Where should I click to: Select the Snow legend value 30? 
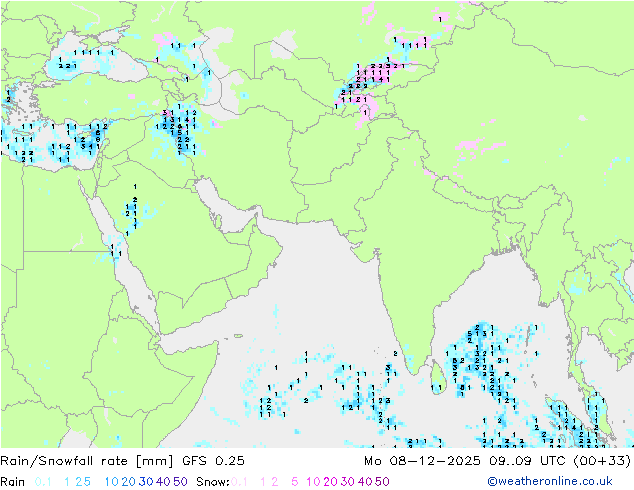click(348, 482)
